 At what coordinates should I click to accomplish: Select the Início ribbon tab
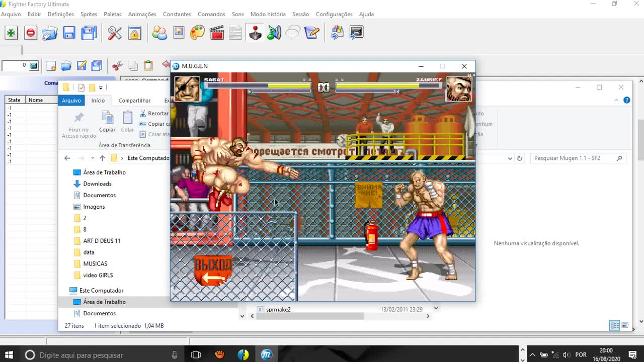click(x=98, y=101)
